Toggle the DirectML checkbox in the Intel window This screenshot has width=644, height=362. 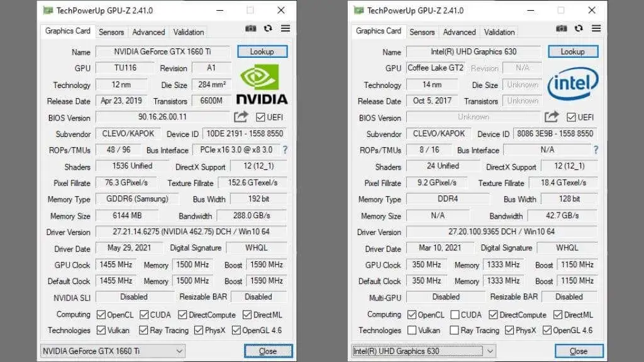pyautogui.click(x=558, y=315)
